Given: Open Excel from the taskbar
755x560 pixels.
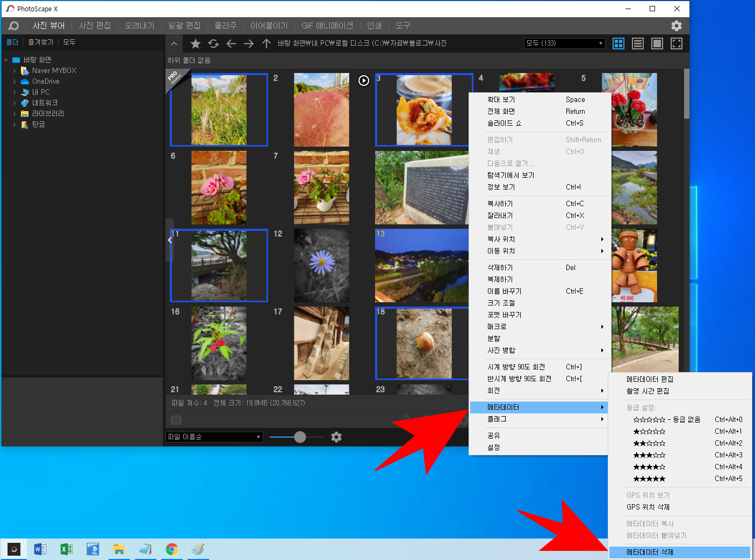Looking at the screenshot, I should point(67,549).
